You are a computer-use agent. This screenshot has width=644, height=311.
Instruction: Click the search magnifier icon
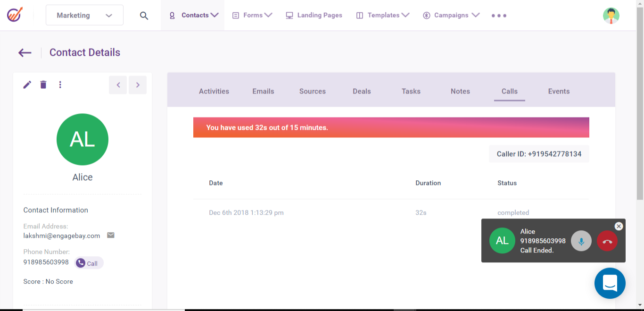144,16
